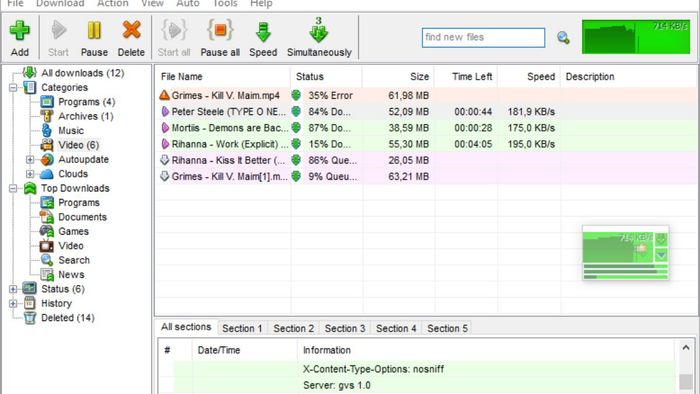Focus the find new files field

point(483,37)
